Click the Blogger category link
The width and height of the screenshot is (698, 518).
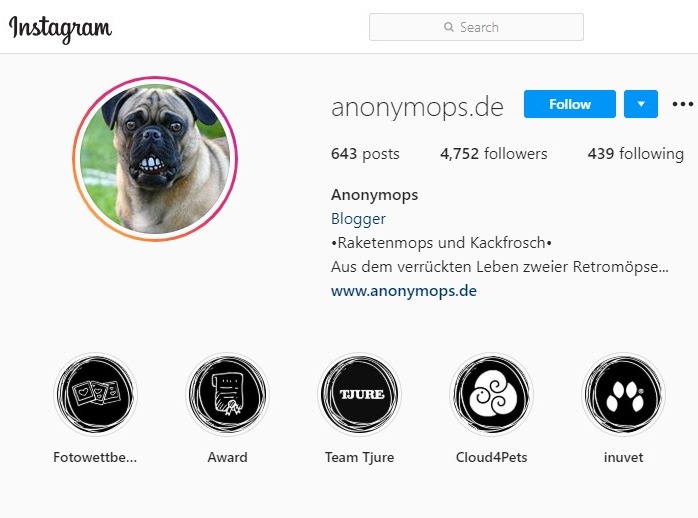(x=358, y=219)
